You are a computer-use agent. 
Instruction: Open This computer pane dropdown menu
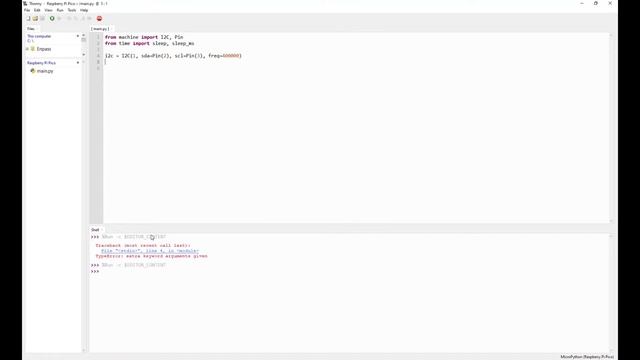pos(78,36)
